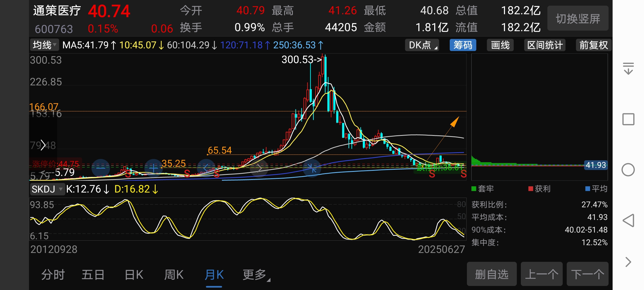Tap the minus zoom-out circle on the chart
Screen dimensions: 644x290
tap(101, 168)
